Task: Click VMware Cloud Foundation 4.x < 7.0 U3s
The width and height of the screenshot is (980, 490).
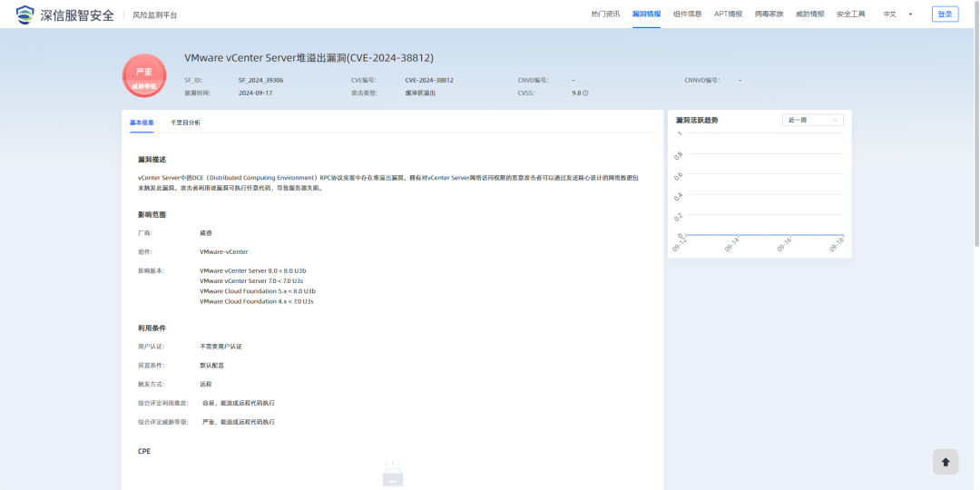Action: click(x=256, y=301)
